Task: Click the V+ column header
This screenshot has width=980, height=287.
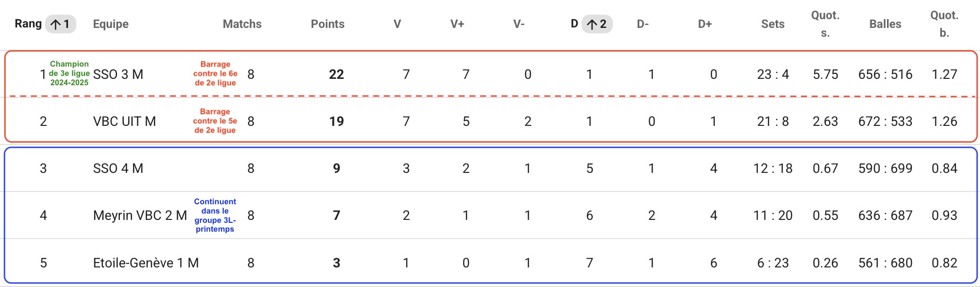Action: pyautogui.click(x=457, y=24)
